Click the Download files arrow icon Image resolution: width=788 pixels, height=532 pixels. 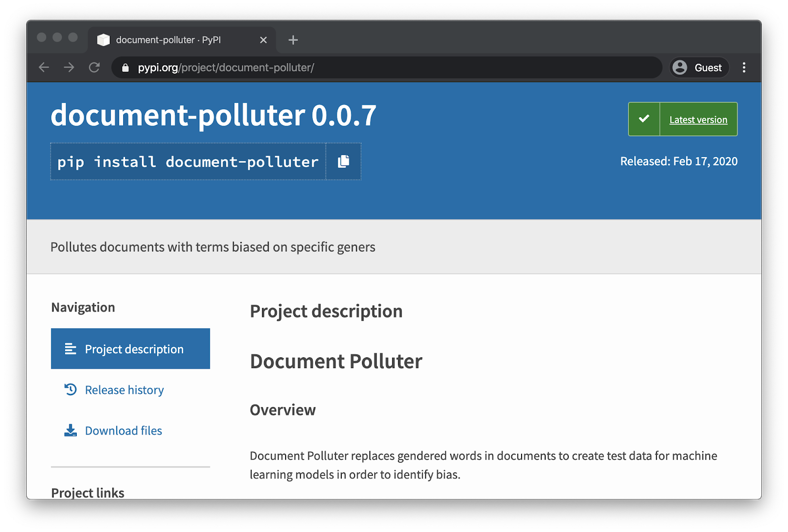click(x=70, y=430)
